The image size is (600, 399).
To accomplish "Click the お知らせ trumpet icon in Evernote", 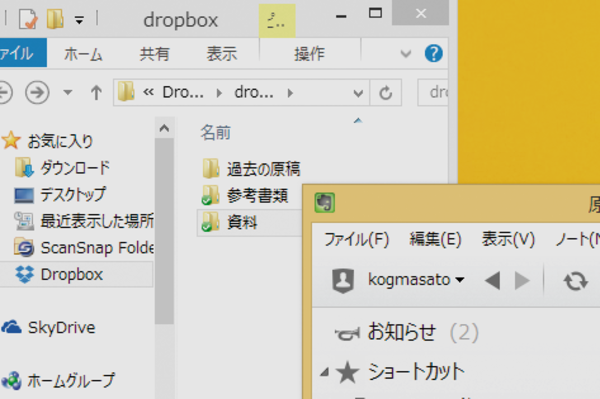I will [347, 334].
